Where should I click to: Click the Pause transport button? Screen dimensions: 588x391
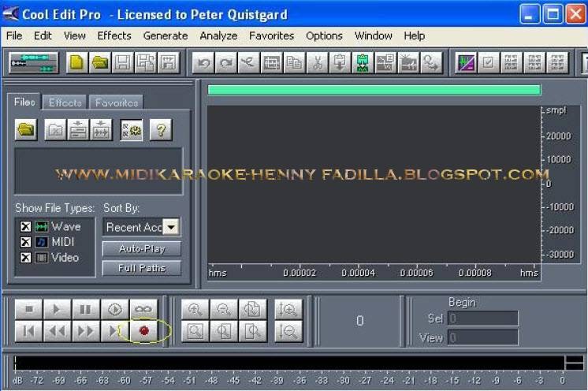86,309
